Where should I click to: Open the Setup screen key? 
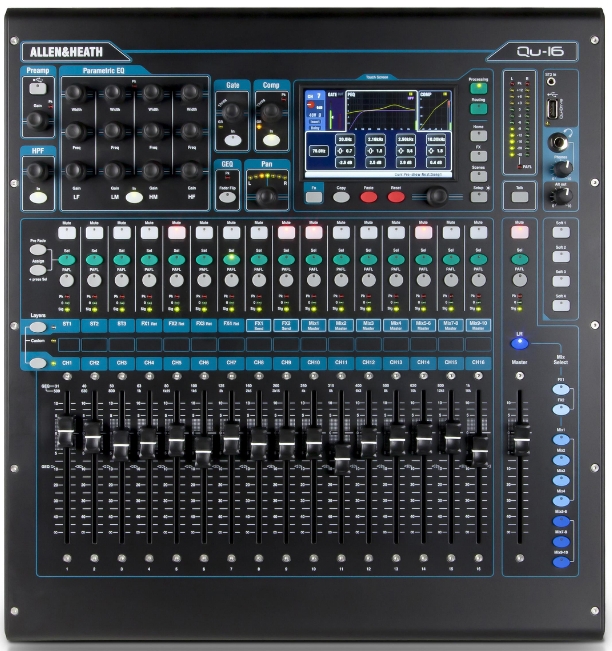478,197
